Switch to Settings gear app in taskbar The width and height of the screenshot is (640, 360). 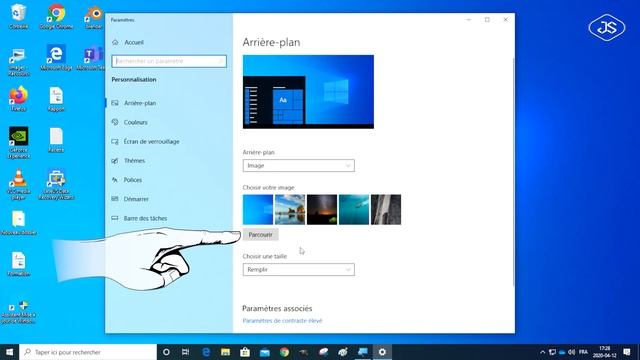pos(382,352)
